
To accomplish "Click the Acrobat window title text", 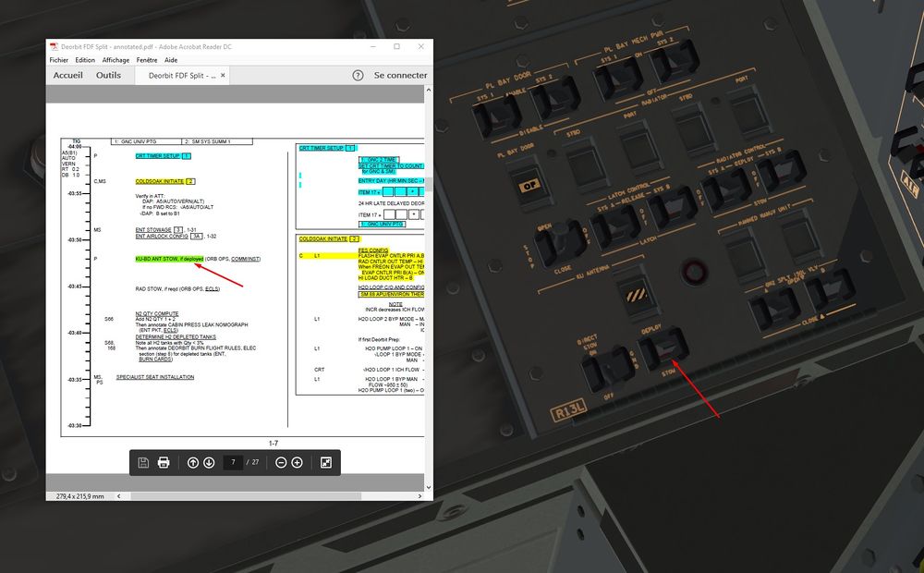I will tap(146, 46).
